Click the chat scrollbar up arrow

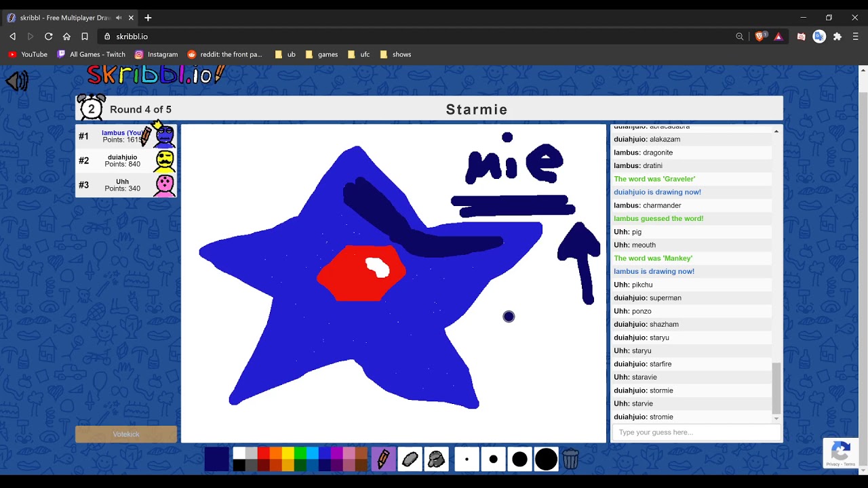(x=776, y=131)
